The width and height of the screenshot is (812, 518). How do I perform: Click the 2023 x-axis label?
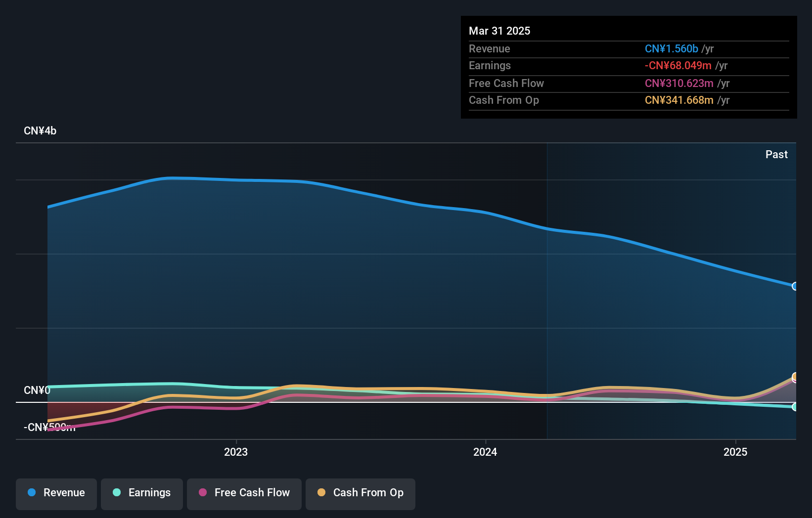tap(236, 452)
